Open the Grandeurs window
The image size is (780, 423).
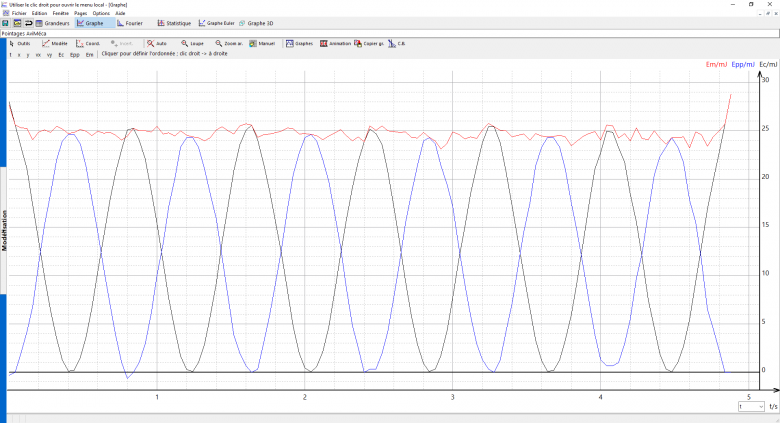pyautogui.click(x=53, y=23)
